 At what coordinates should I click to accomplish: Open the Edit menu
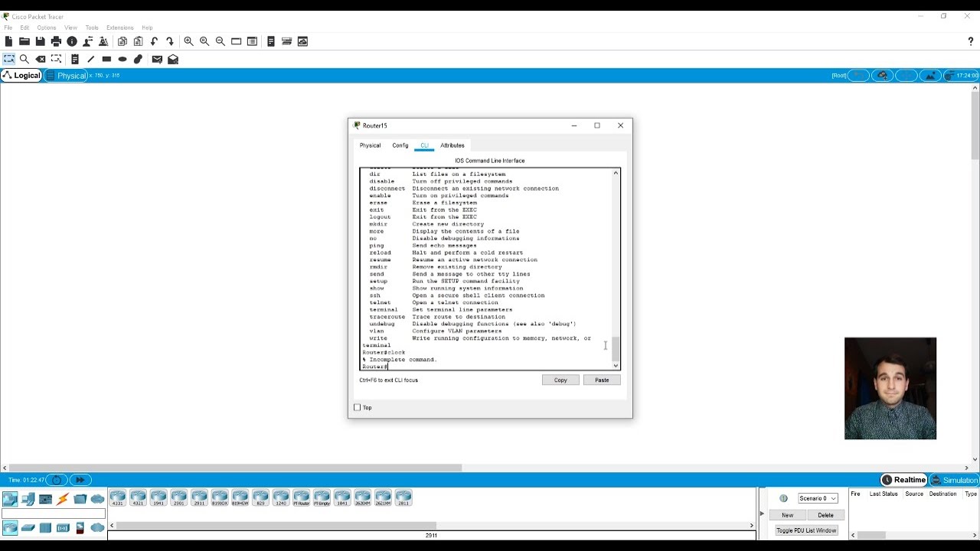pos(24,28)
